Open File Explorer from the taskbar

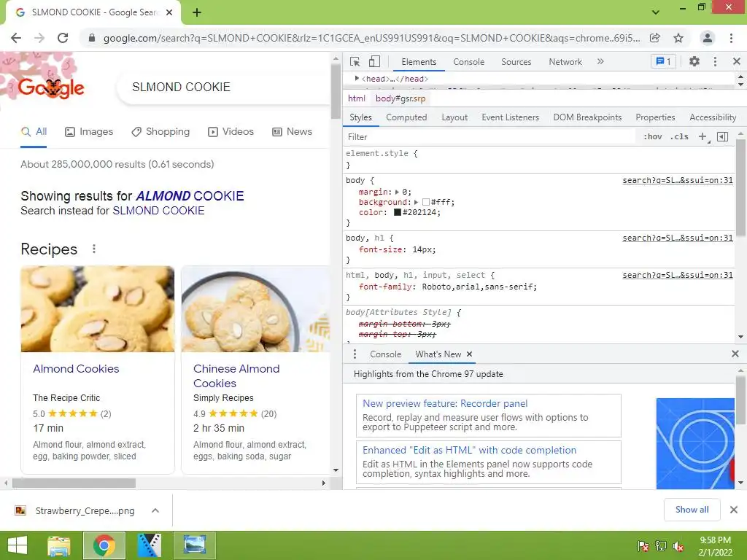pyautogui.click(x=59, y=545)
